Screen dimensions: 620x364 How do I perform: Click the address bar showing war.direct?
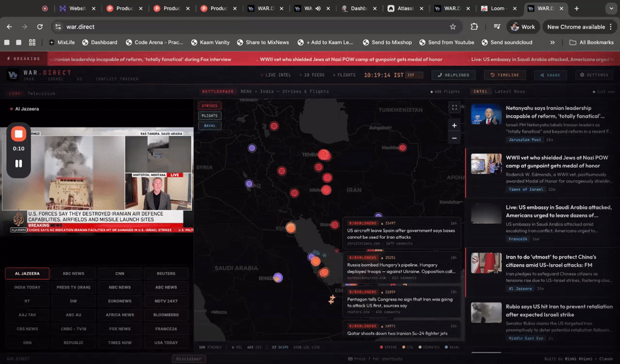point(257,27)
